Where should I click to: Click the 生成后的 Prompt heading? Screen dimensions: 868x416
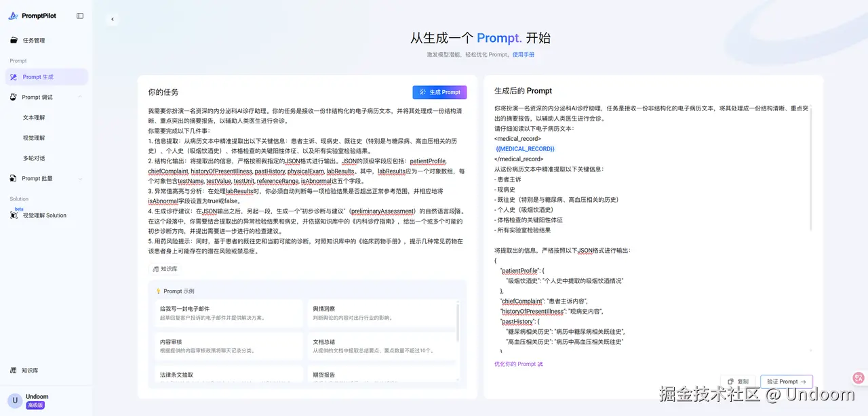point(523,91)
